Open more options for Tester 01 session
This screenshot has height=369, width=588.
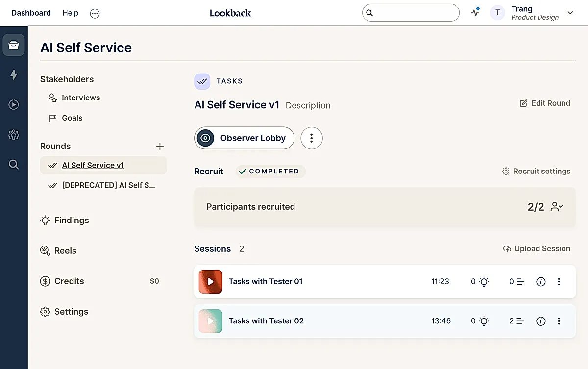tap(559, 282)
